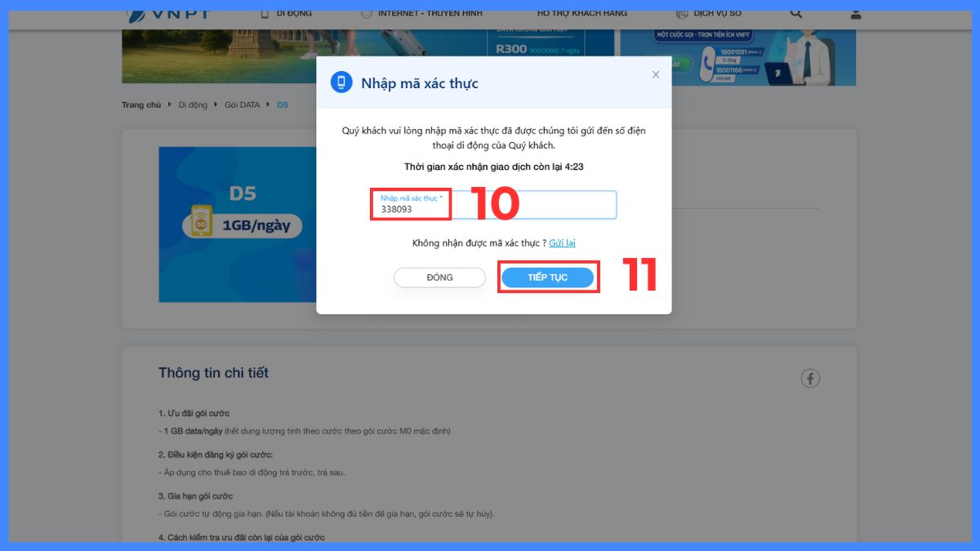Viewport: 980px width, 551px height.
Task: Click the mobile phone icon beside DI ĐỘNG
Action: 263,13
